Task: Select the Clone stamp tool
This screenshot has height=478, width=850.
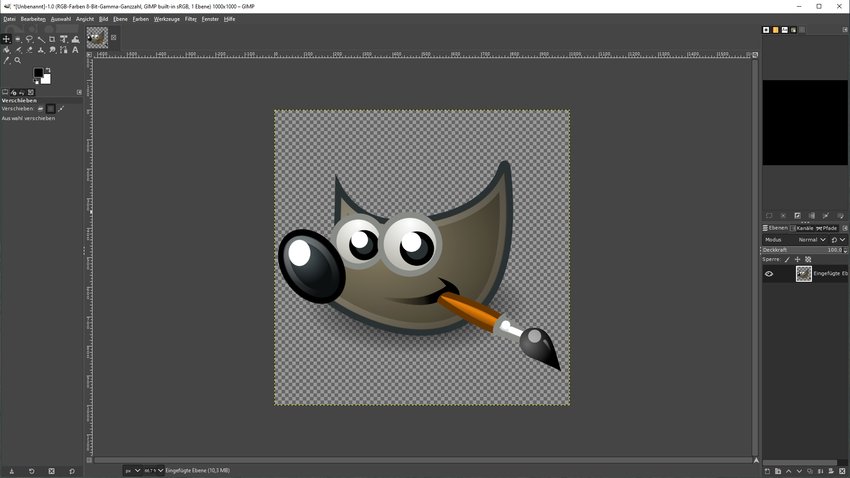Action: pyautogui.click(x=41, y=50)
